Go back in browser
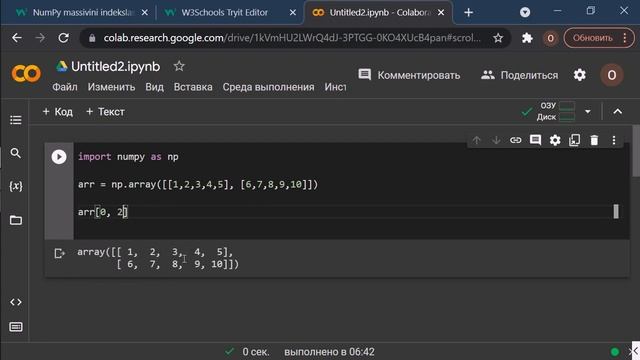640x360 pixels. pos(17,38)
